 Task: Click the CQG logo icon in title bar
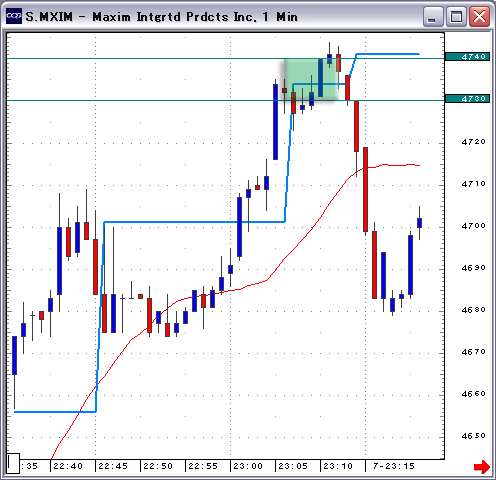14,16
